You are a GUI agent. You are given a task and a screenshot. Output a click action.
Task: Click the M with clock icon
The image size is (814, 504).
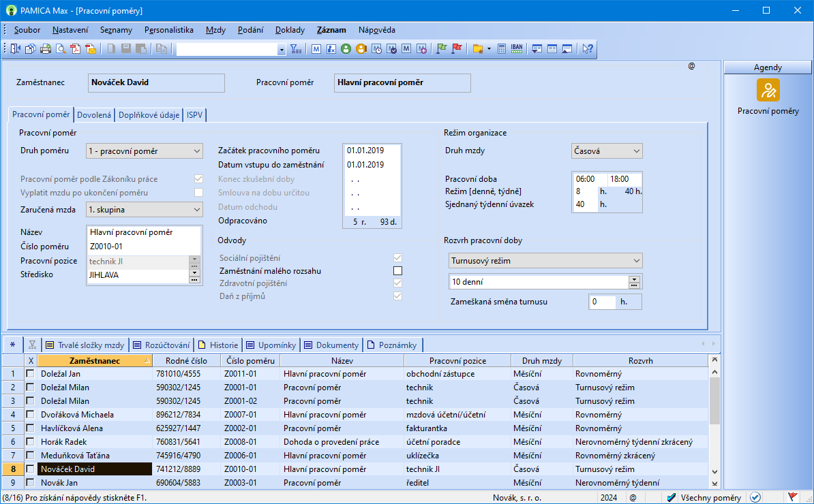tap(376, 49)
